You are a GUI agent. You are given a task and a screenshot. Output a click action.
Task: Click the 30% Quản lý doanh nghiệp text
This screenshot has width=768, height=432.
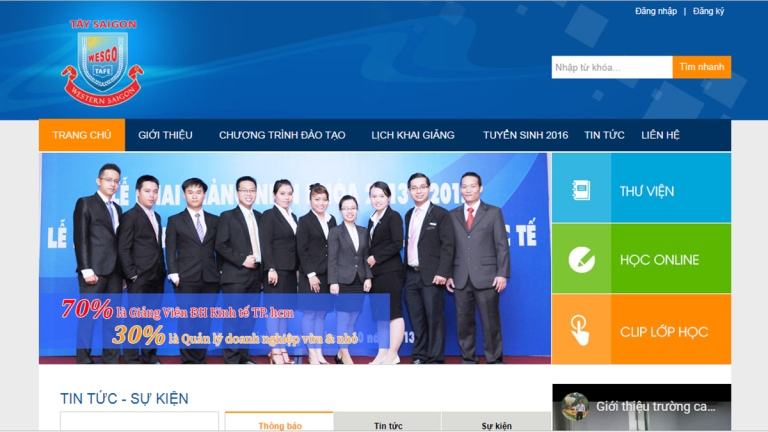pos(235,336)
